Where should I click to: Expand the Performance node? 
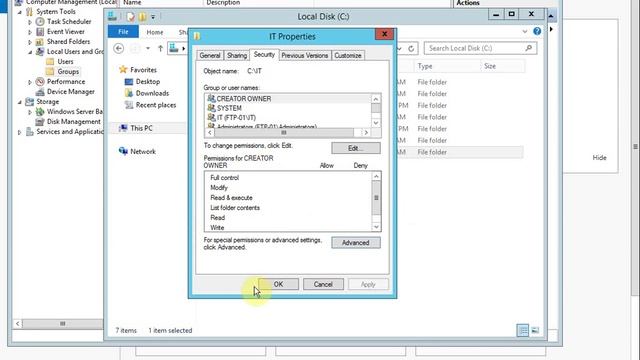point(30,82)
